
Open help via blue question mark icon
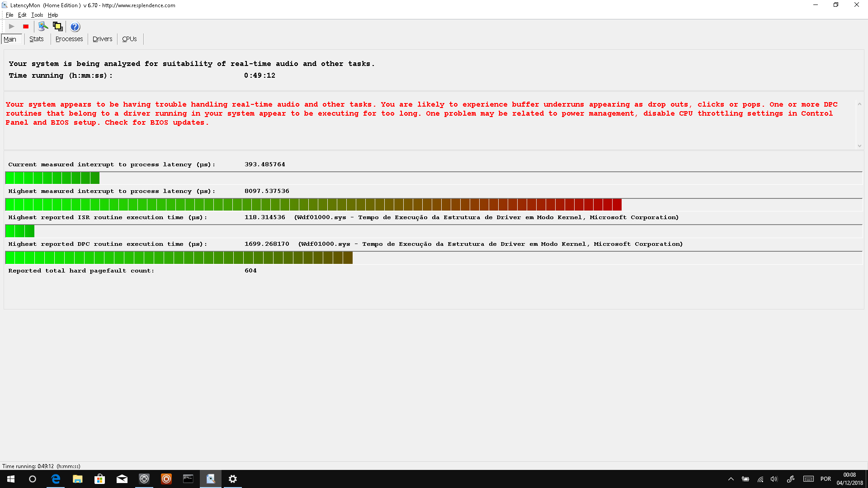pos(75,27)
